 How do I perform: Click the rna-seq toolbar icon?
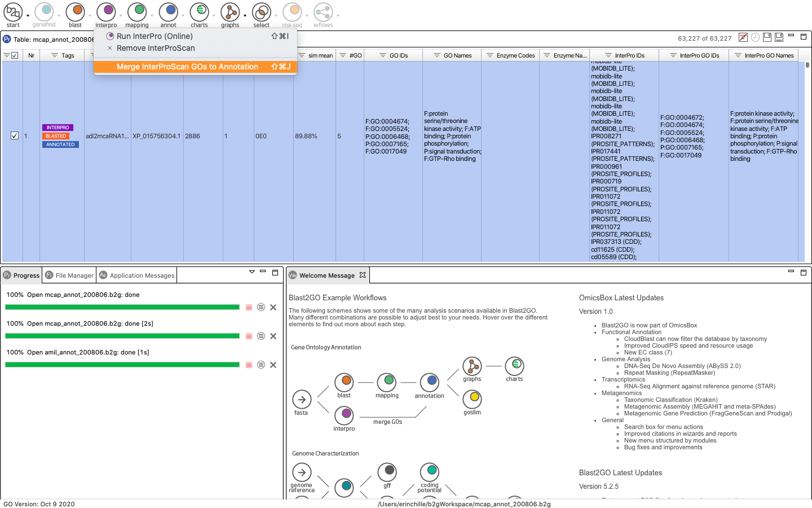292,12
